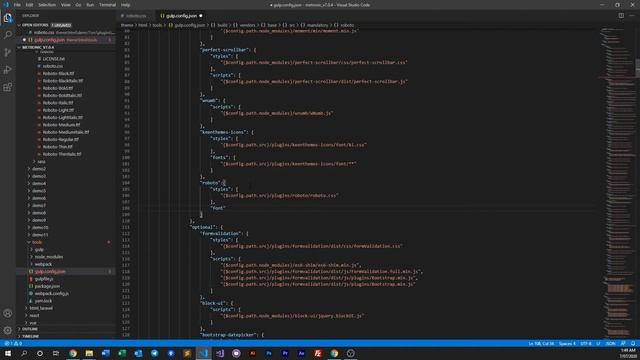Click the VS Code icon on taskbar
The height and width of the screenshot is (360, 640).
204,353
